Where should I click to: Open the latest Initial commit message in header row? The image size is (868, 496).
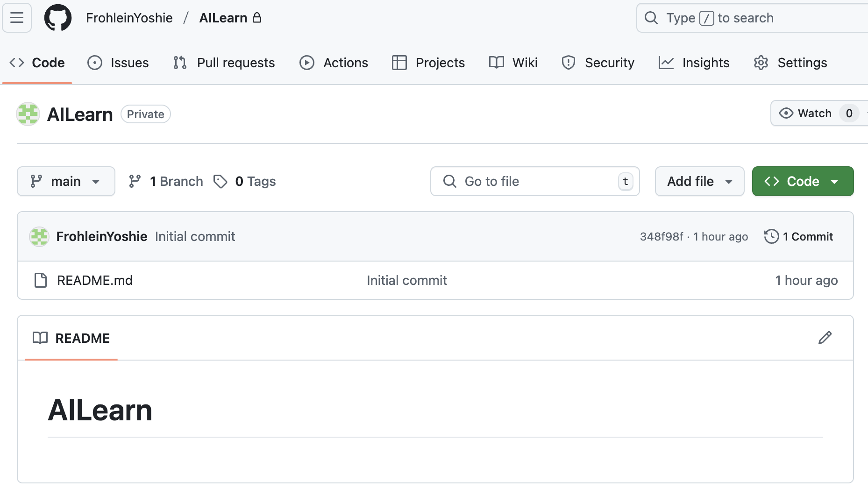(x=195, y=236)
